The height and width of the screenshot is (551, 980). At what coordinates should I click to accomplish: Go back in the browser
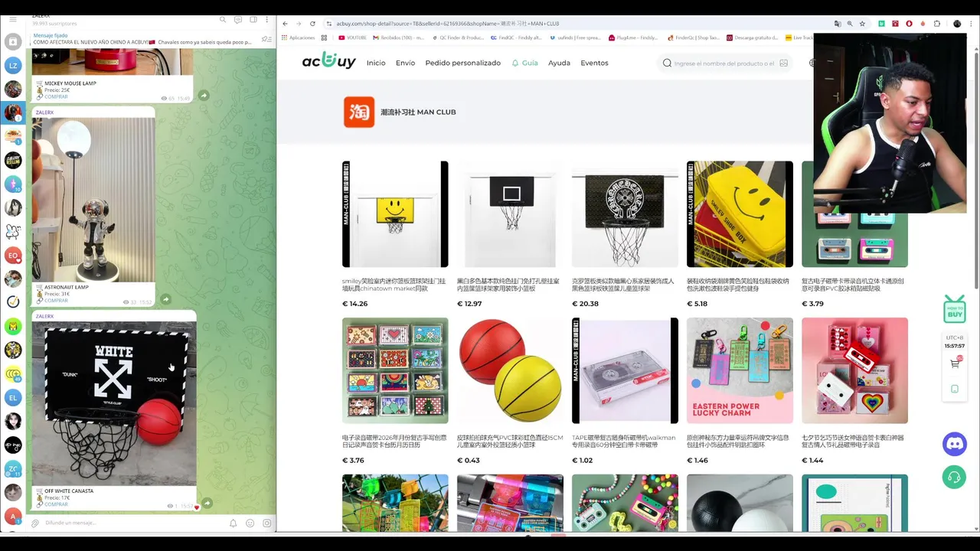286,24
